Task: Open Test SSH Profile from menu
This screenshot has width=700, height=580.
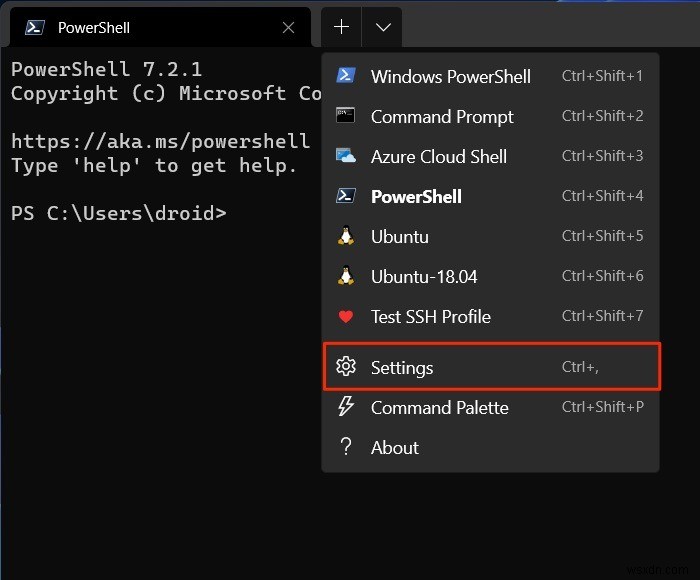Action: click(430, 317)
